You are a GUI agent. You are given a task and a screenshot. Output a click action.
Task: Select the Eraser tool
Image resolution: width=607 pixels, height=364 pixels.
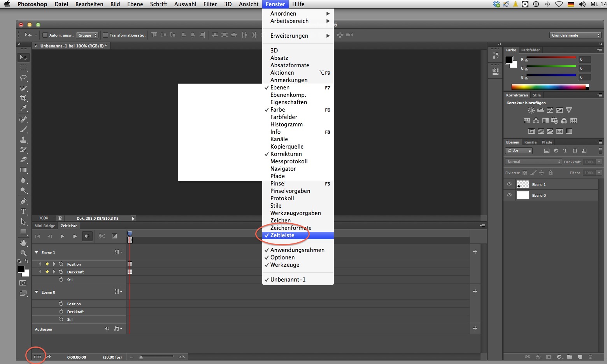[23, 160]
